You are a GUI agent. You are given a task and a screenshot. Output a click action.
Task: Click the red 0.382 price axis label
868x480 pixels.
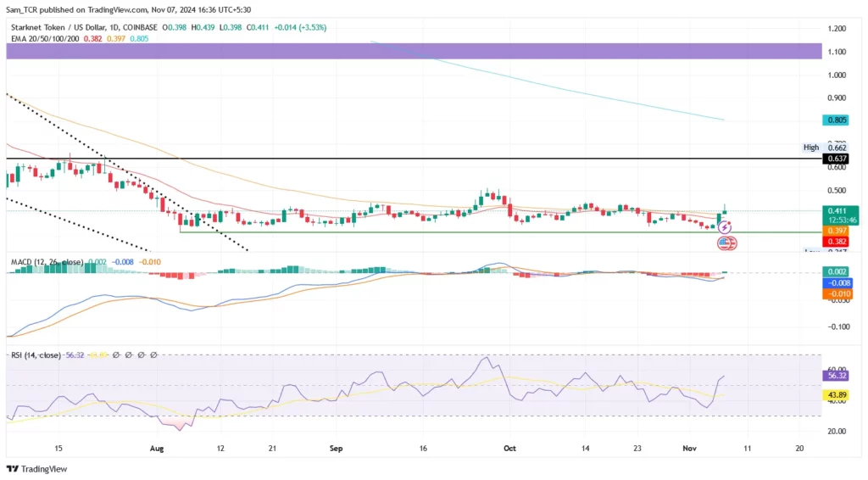(835, 242)
